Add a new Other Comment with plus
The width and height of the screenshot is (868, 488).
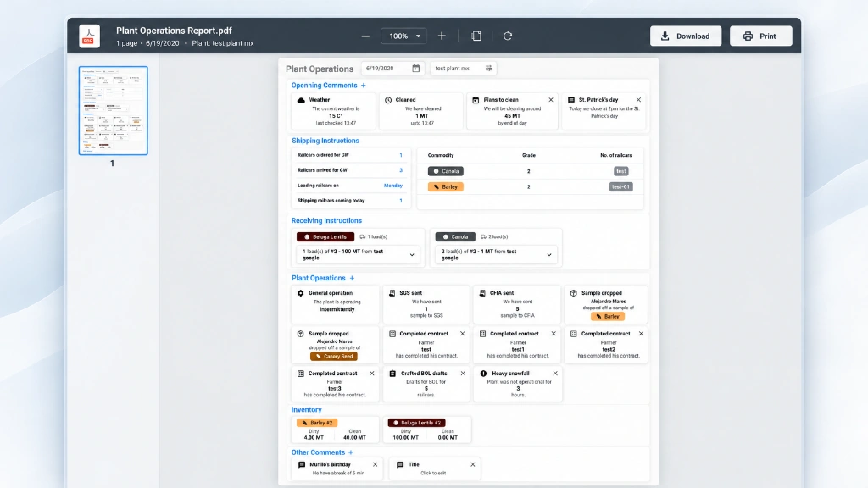pos(350,452)
